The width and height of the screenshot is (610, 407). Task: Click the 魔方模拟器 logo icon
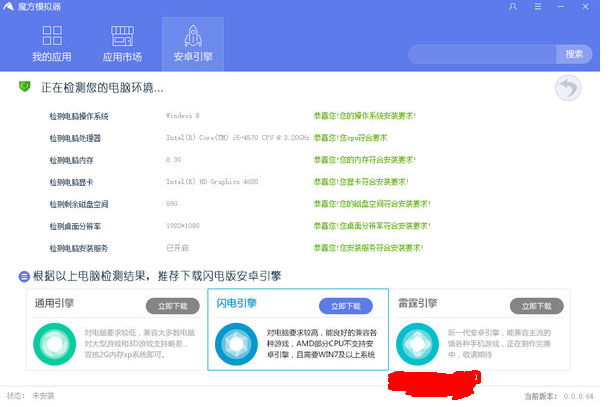9,6
